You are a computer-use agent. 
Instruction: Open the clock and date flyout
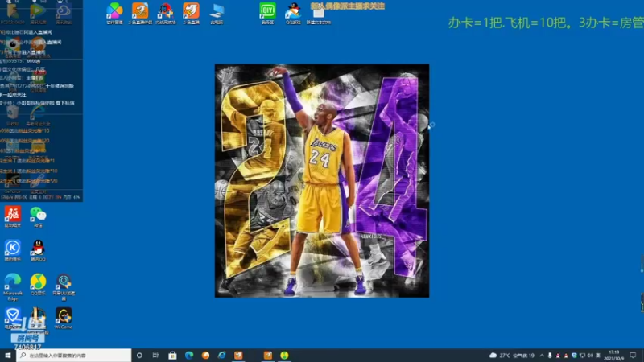(614, 355)
